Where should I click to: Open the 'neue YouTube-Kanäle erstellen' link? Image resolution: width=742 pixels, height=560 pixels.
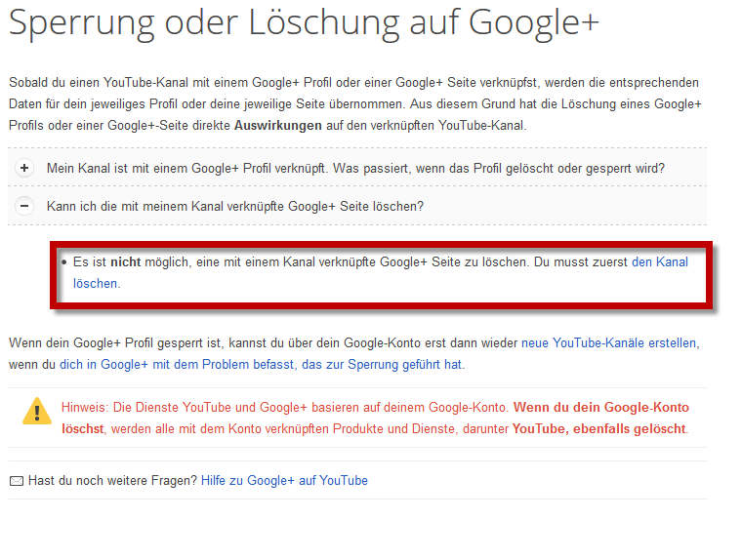pos(609,342)
